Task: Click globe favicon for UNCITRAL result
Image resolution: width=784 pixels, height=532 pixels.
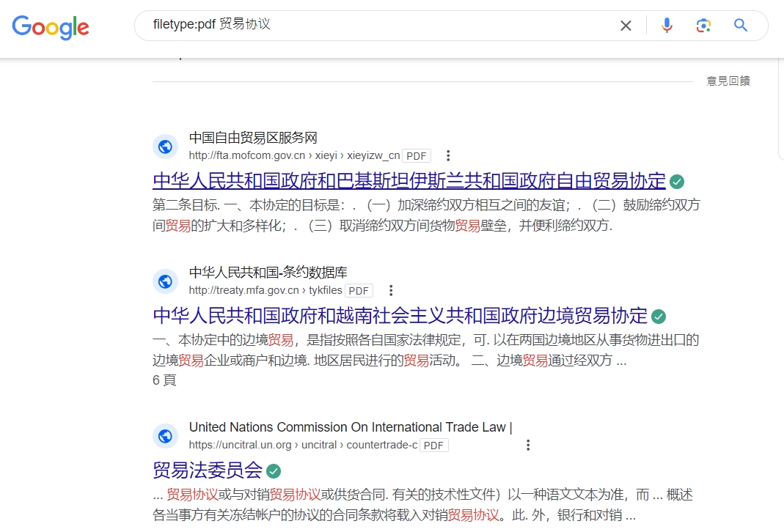Action: point(166,437)
